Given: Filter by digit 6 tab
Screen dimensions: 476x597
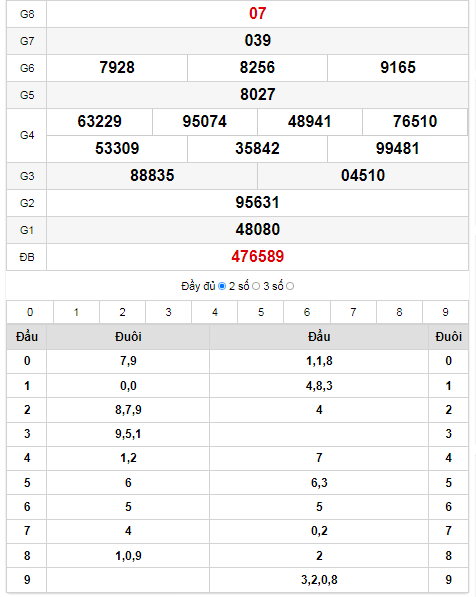Looking at the screenshot, I should click(307, 312).
